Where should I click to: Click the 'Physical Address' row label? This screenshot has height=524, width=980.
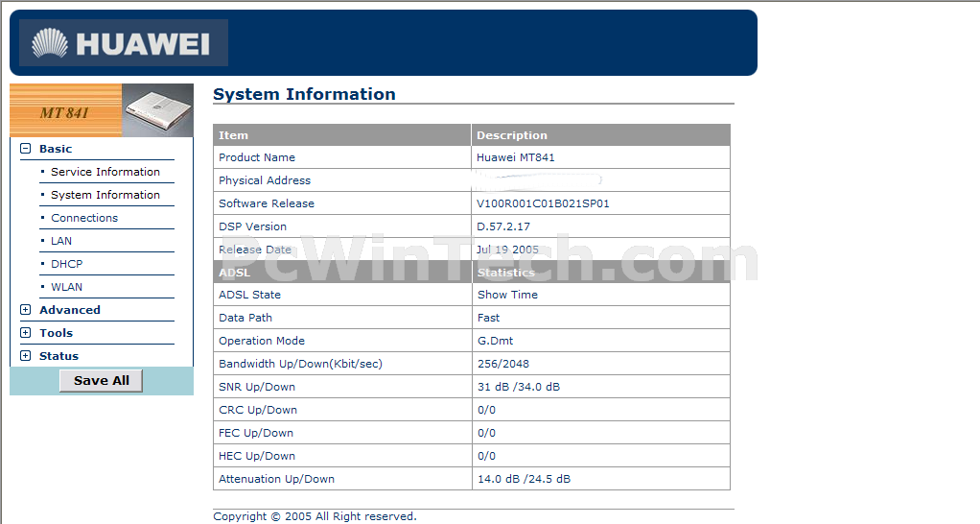click(x=265, y=180)
